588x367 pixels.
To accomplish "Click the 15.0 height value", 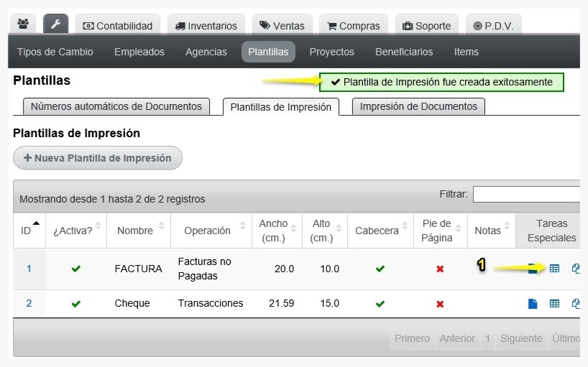I will (x=329, y=303).
